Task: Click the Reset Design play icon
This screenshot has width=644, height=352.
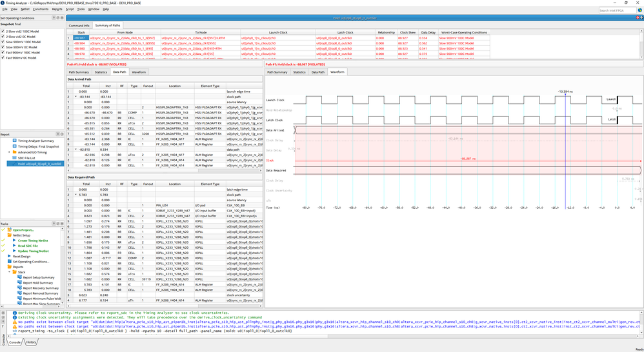Action: click(x=10, y=256)
